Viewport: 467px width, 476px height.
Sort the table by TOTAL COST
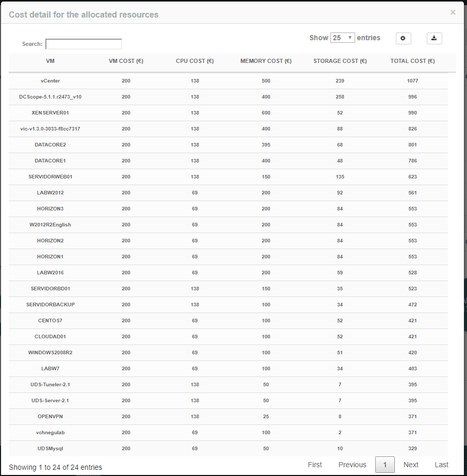point(412,61)
